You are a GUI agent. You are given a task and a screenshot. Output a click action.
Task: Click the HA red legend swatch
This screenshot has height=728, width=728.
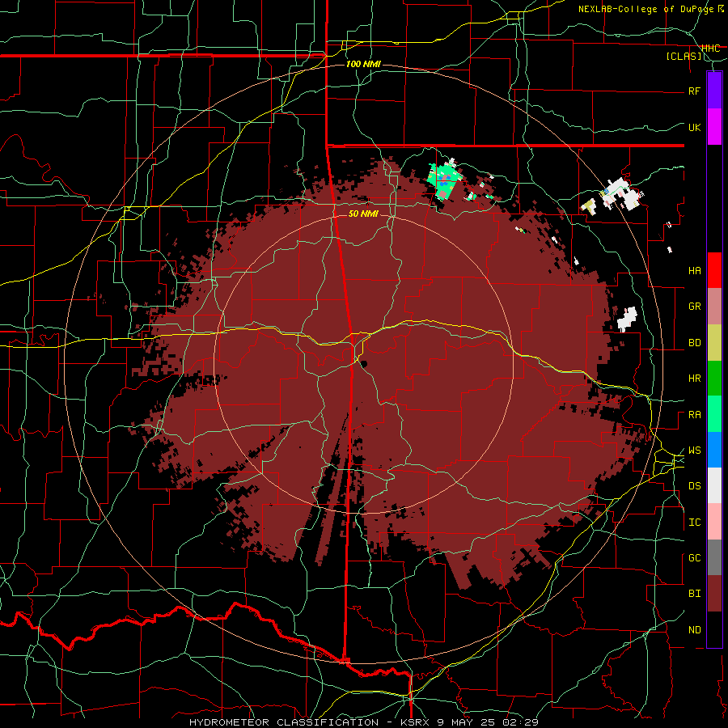click(x=714, y=270)
